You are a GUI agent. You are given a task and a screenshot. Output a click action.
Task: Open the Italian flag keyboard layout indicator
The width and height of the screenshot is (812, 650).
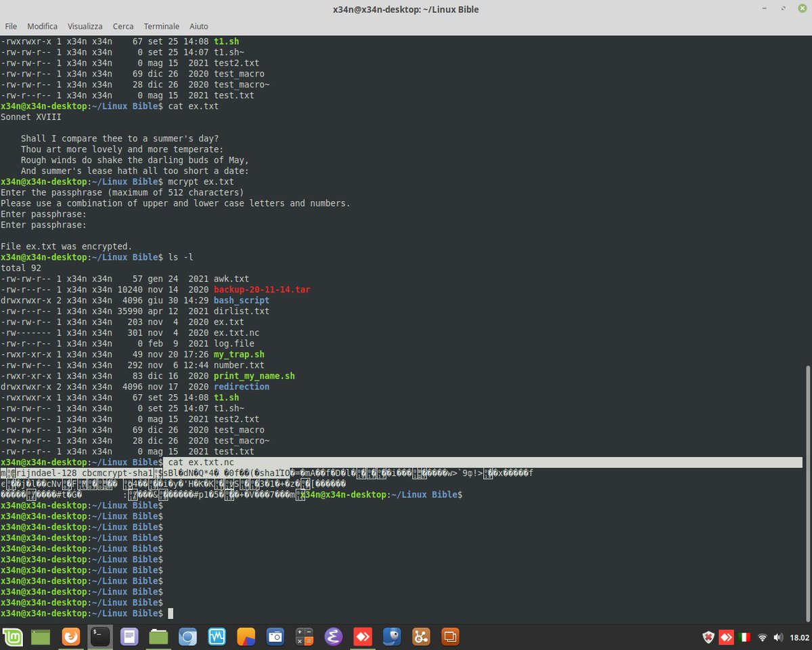744,637
